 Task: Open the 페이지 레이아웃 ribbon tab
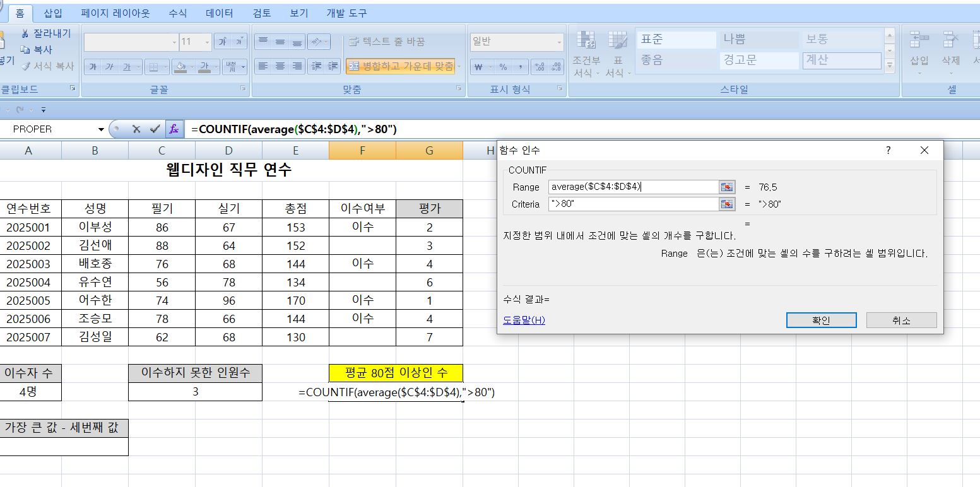[115, 13]
